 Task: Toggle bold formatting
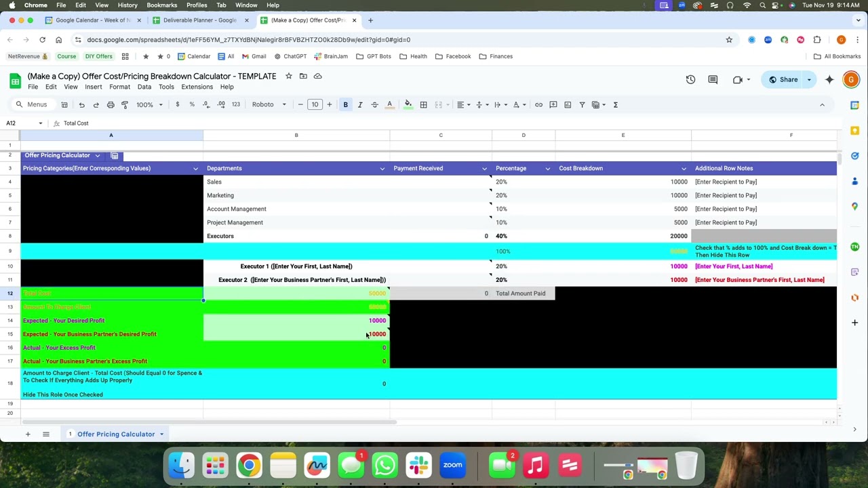click(x=345, y=104)
